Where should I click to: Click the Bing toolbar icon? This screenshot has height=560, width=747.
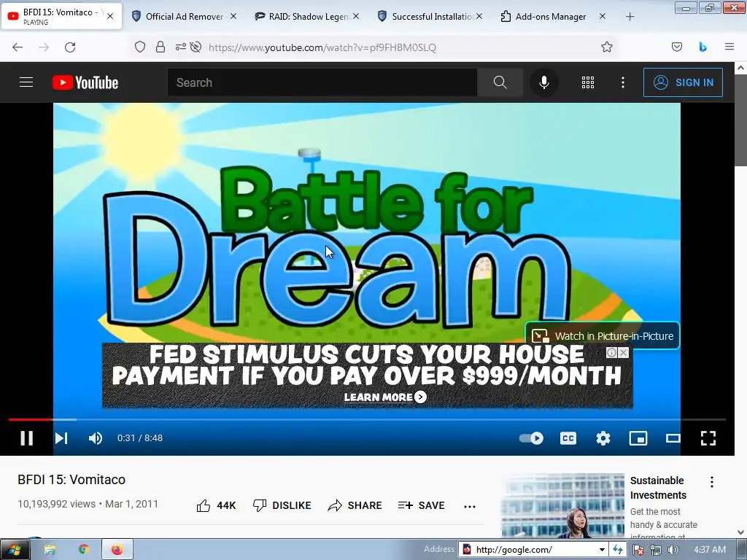(x=703, y=47)
